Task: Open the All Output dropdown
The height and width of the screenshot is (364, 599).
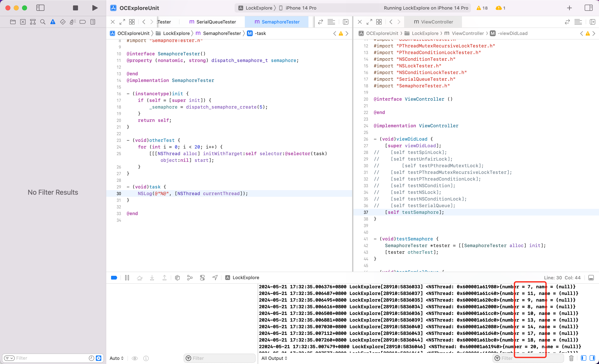Action: point(274,358)
